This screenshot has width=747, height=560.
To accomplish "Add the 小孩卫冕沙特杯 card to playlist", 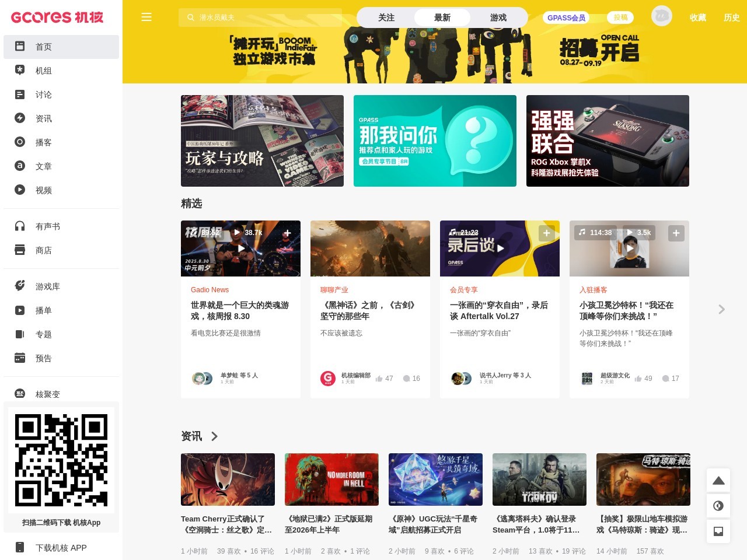I will point(676,233).
